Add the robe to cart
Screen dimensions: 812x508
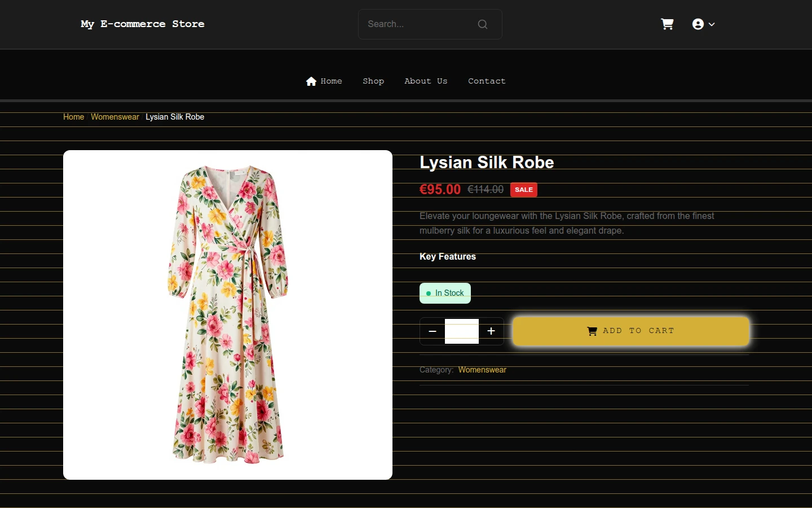point(631,331)
